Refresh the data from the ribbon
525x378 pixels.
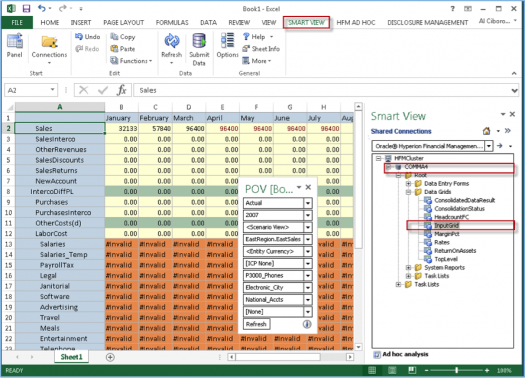pyautogui.click(x=171, y=49)
